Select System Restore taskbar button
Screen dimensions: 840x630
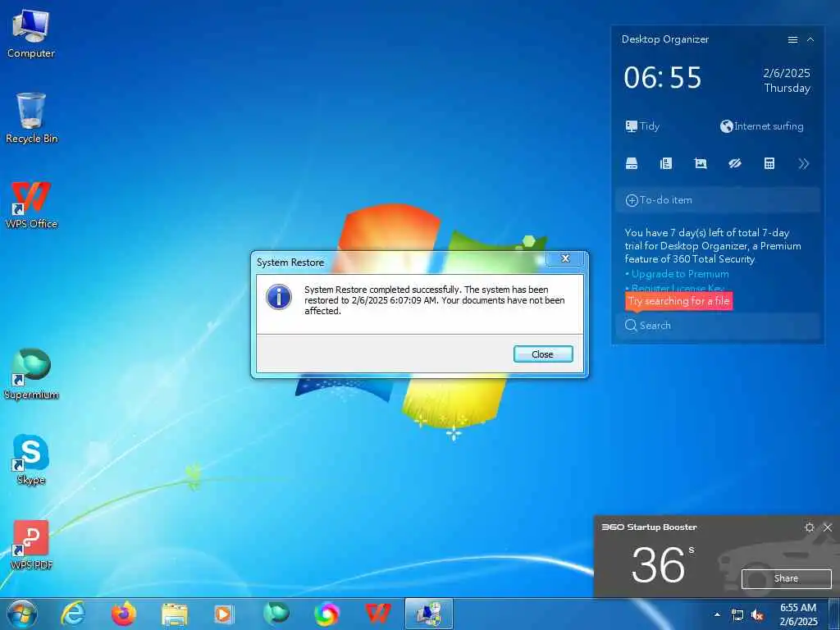[428, 614]
